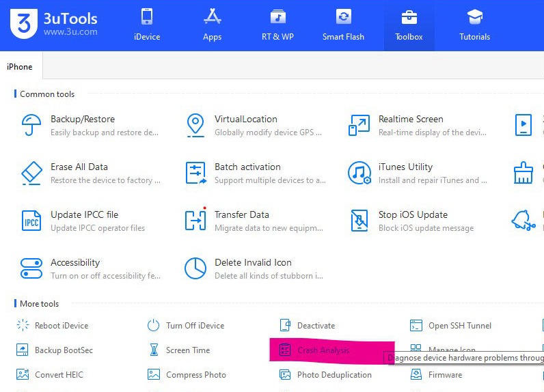Go to RT & WP section
The height and width of the screenshot is (392, 544).
click(x=277, y=25)
